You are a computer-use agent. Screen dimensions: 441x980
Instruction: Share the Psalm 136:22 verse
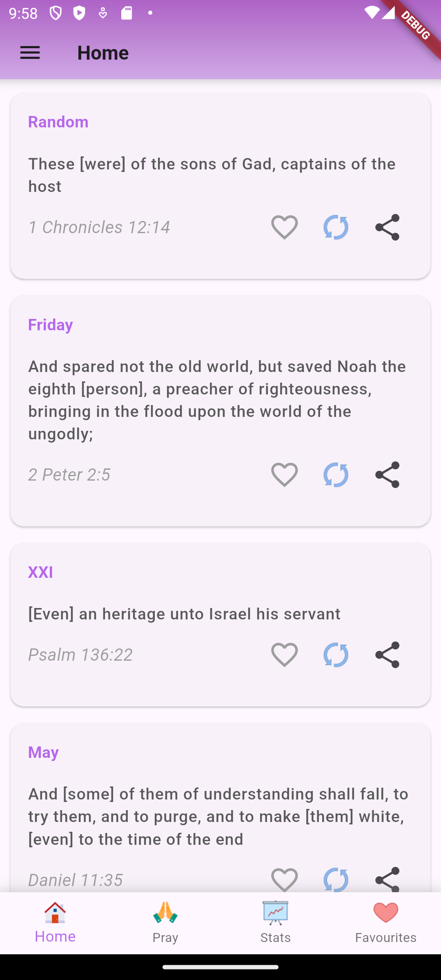click(x=387, y=655)
